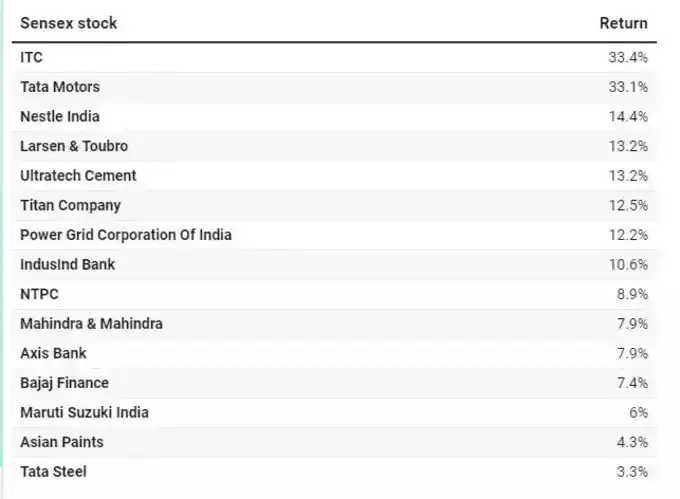Select the Tata Motors stock name

(60, 87)
